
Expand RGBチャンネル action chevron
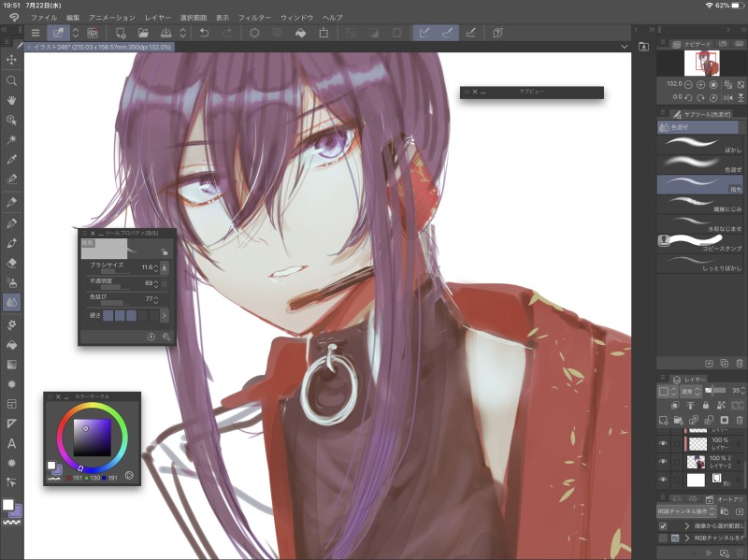[x=687, y=538]
